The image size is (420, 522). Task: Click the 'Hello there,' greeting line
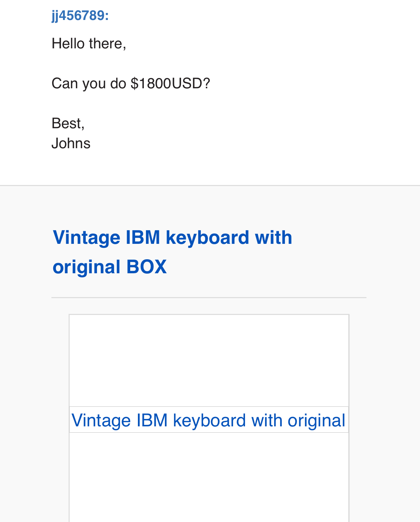point(89,44)
